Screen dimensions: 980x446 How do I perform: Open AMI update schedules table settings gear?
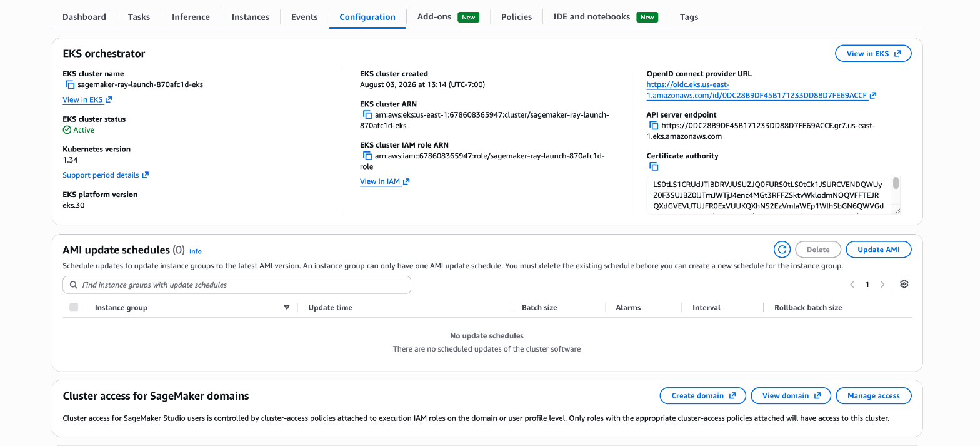tap(904, 284)
